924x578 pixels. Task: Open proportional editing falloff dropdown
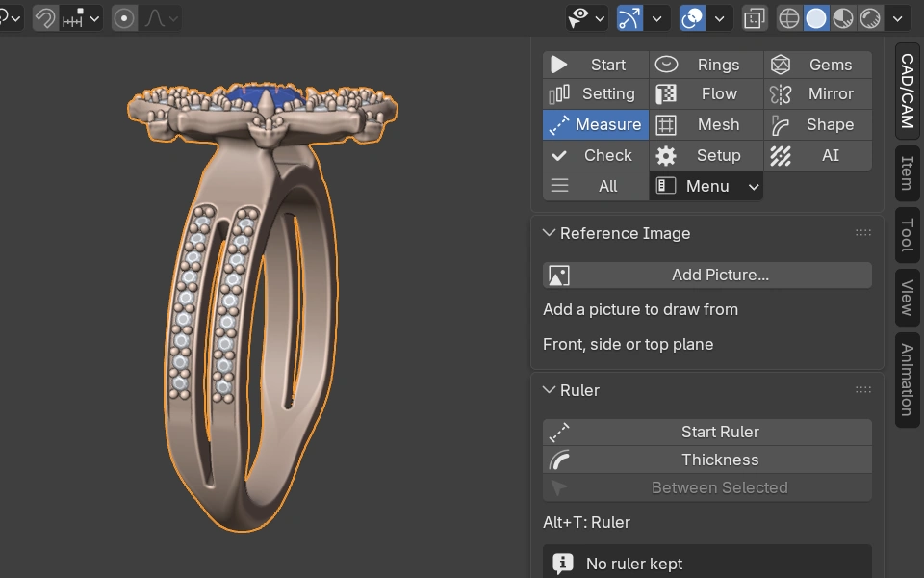click(x=161, y=18)
